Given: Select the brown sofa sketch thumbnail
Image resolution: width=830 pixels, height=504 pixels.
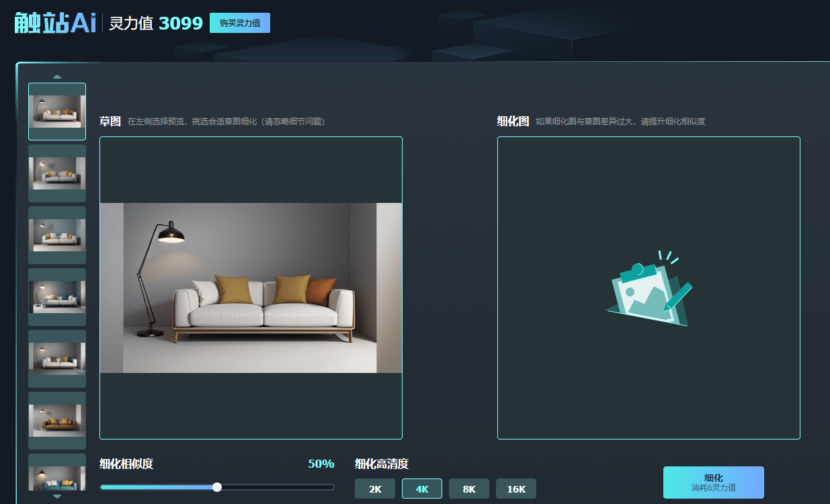Looking at the screenshot, I should [57, 421].
